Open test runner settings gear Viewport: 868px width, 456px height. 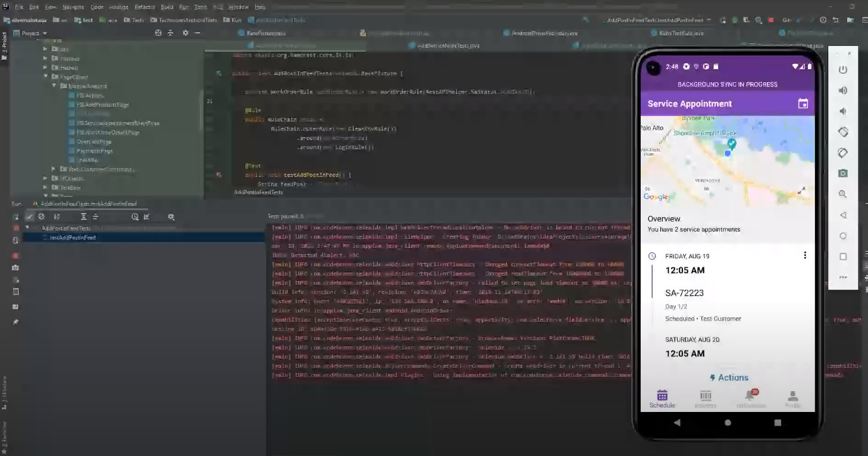pyautogui.click(x=171, y=217)
